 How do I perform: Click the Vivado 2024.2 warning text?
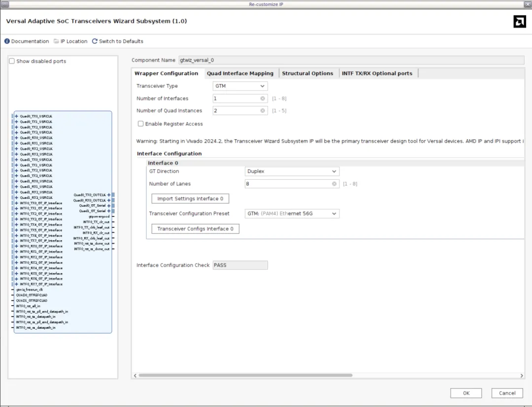[x=330, y=141]
